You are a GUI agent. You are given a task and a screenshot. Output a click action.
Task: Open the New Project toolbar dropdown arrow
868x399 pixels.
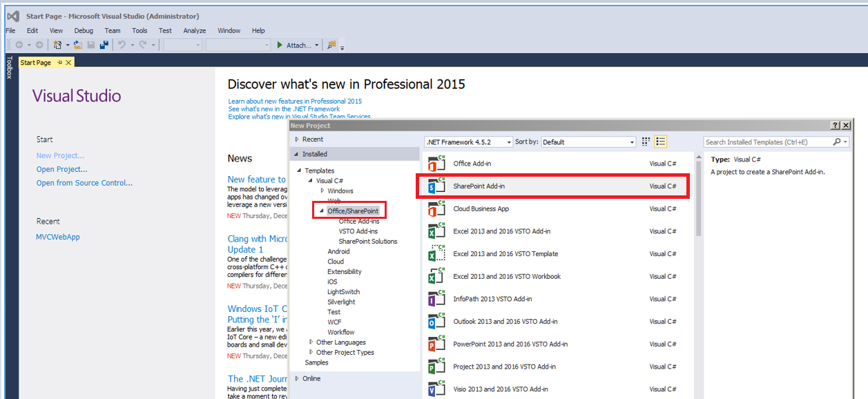68,45
